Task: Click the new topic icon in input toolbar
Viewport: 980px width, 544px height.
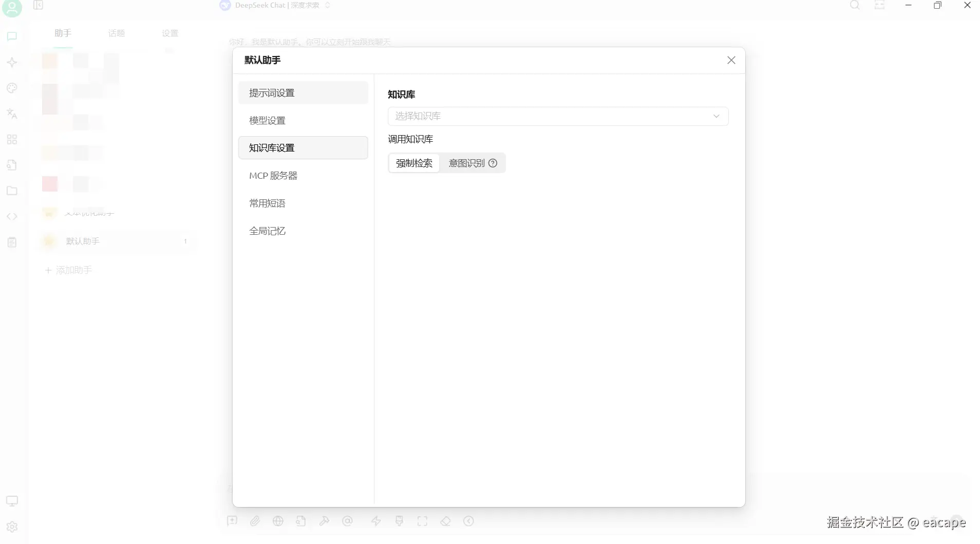Action: (x=232, y=521)
